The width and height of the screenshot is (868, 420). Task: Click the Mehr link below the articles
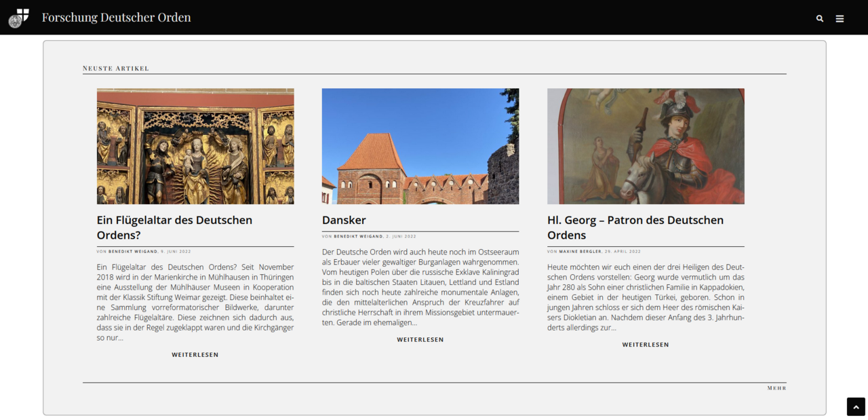(776, 388)
